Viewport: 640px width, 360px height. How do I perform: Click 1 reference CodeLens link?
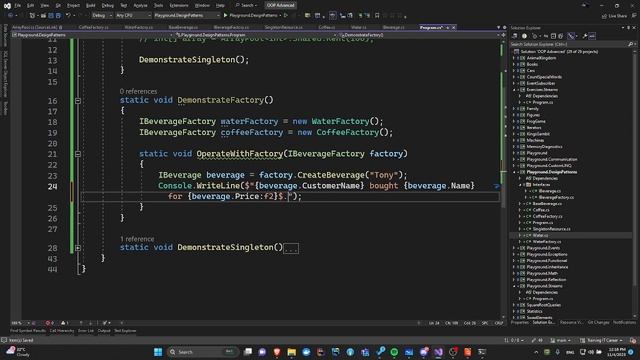pyautogui.click(x=137, y=239)
